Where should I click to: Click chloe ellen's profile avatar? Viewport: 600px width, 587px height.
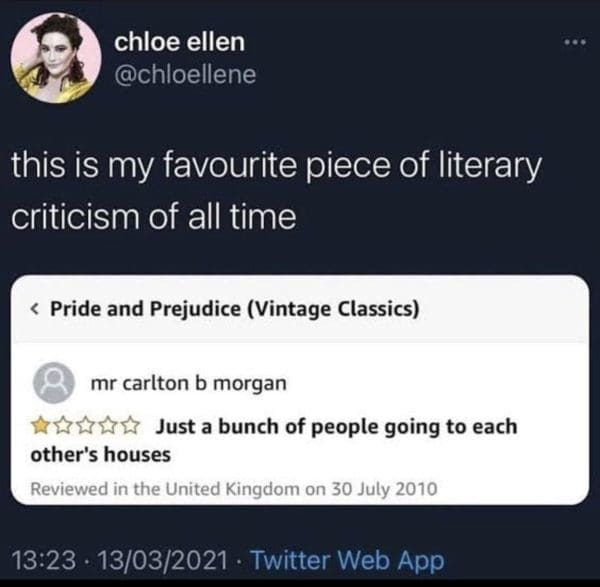tap(56, 58)
